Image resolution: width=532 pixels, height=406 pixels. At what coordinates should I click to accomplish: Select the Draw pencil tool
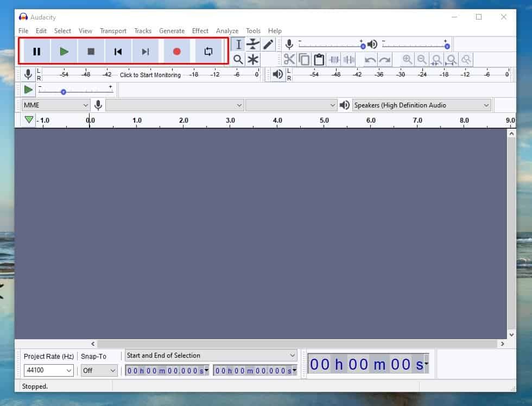pyautogui.click(x=268, y=45)
